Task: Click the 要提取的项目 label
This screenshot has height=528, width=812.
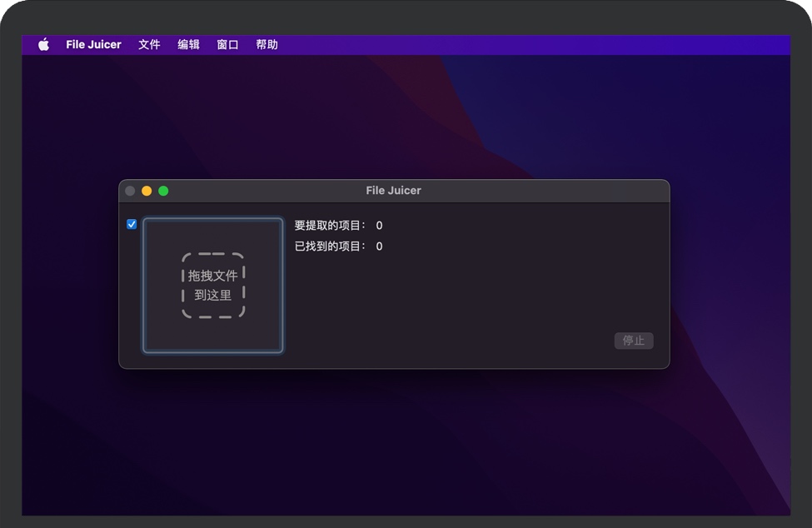Action: click(x=330, y=226)
